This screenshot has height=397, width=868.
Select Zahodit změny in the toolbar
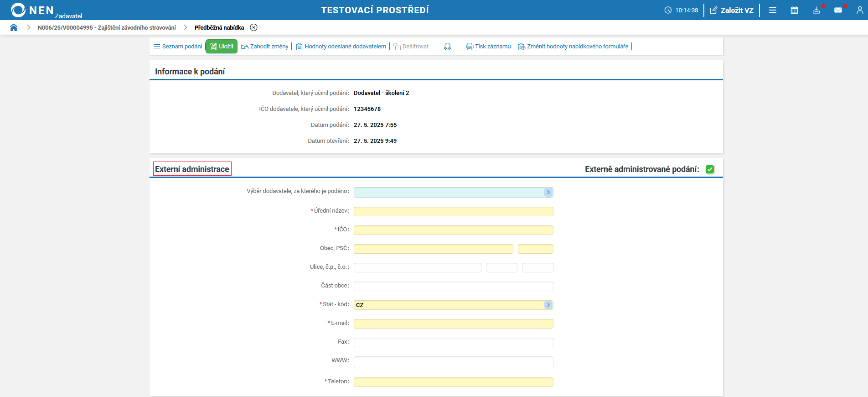(265, 47)
